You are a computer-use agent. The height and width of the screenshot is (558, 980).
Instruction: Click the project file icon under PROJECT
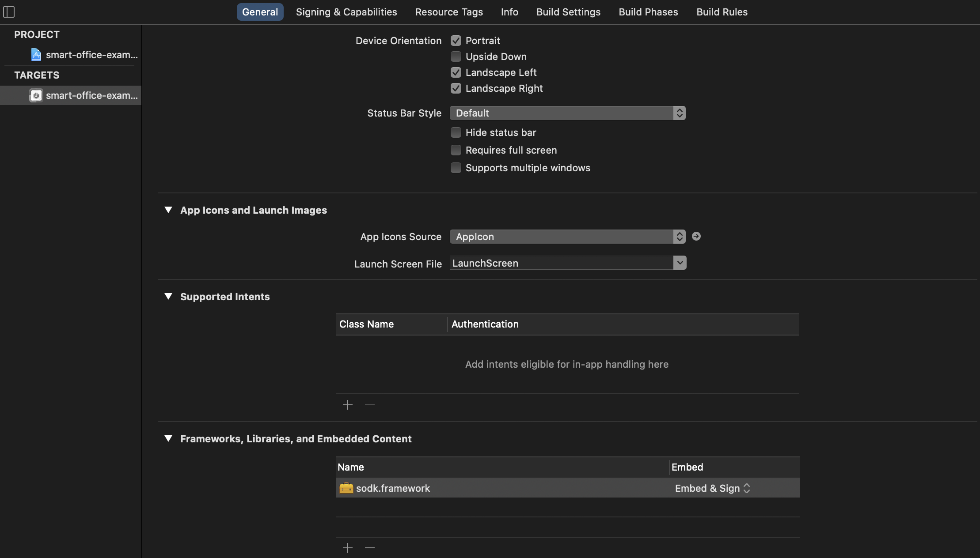click(36, 55)
